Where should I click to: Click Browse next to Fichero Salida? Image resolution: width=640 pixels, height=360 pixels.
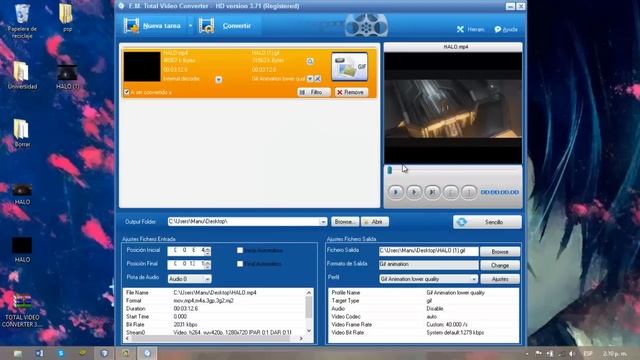pos(500,251)
